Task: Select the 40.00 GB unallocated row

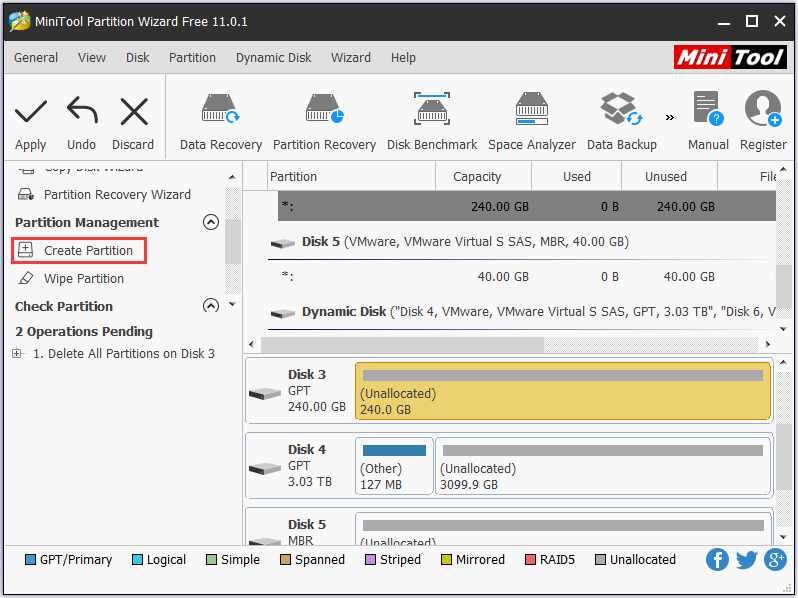Action: pos(527,276)
